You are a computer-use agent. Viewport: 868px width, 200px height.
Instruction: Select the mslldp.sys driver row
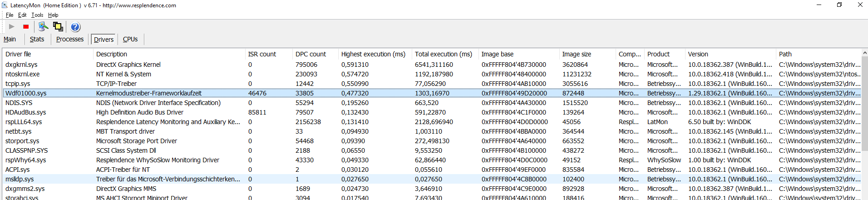431,179
